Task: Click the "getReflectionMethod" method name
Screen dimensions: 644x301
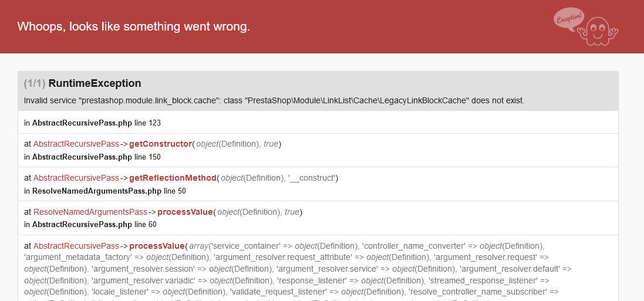Action: (x=173, y=178)
